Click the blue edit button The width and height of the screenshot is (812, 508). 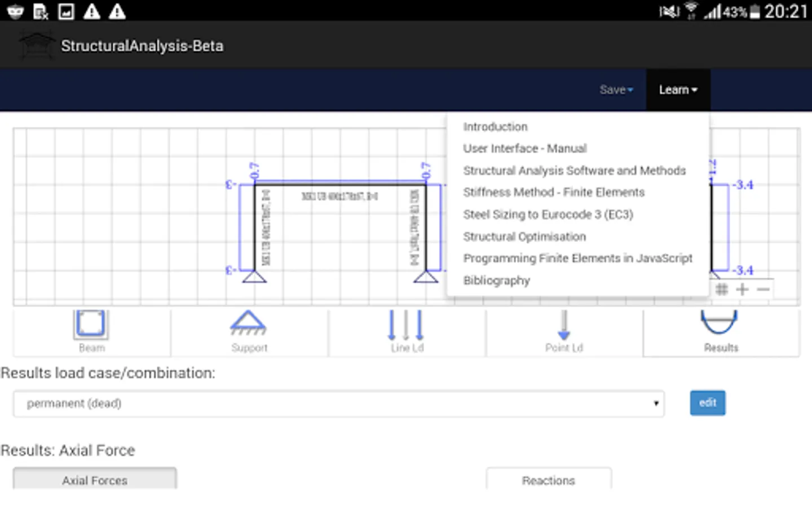coord(707,403)
